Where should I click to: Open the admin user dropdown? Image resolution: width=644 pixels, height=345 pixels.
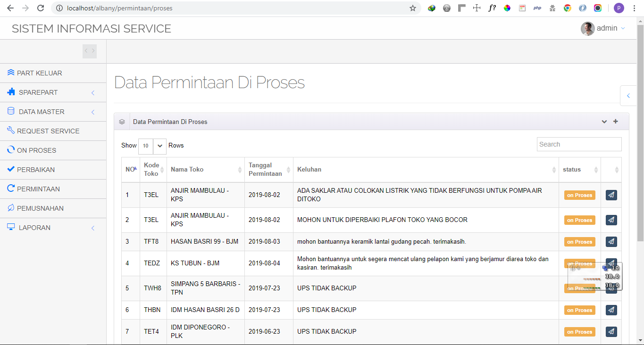(603, 28)
